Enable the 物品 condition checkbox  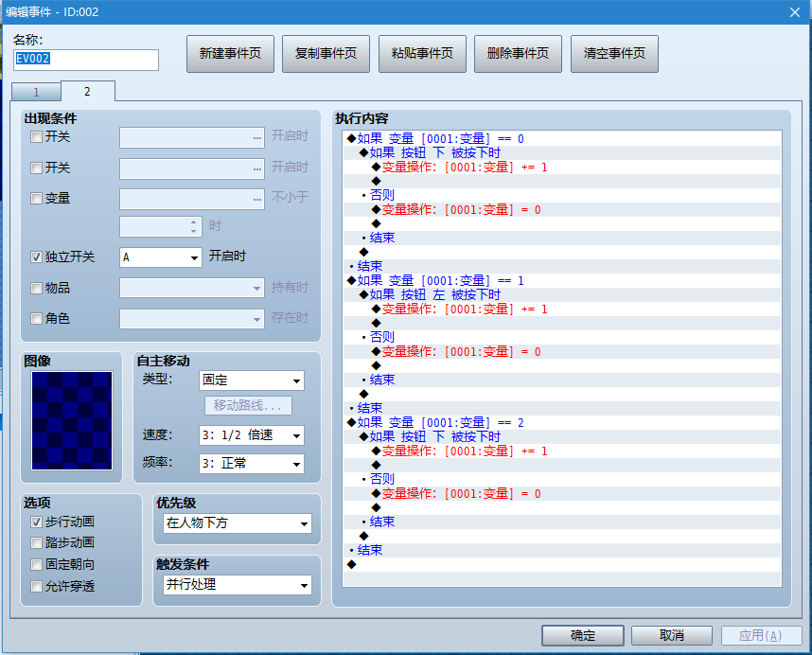36,288
